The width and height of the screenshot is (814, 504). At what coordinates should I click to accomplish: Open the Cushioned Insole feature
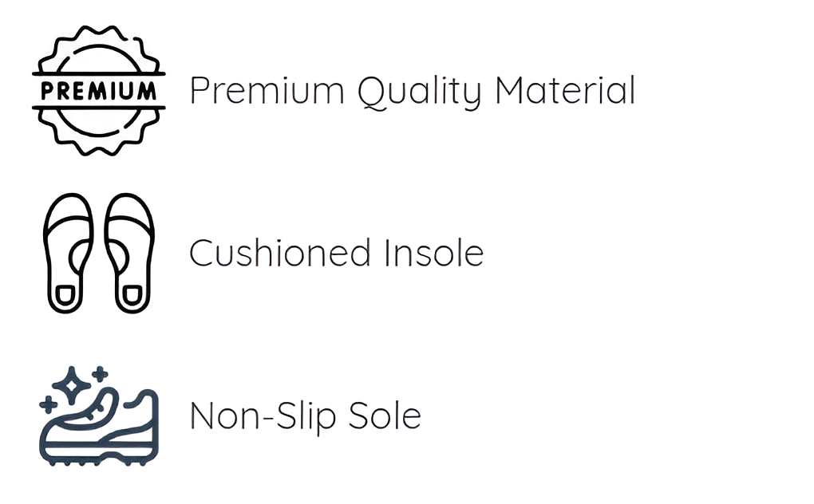click(336, 254)
